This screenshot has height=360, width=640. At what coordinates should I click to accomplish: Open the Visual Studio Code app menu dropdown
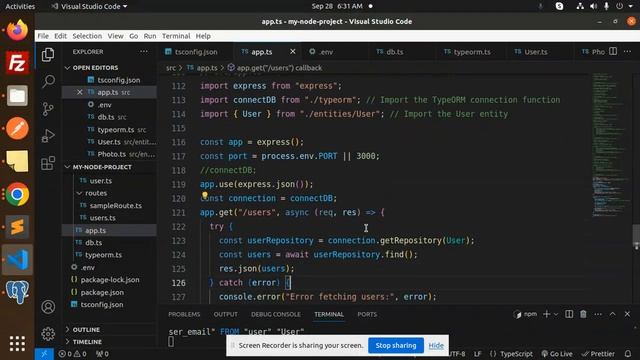click(89, 7)
